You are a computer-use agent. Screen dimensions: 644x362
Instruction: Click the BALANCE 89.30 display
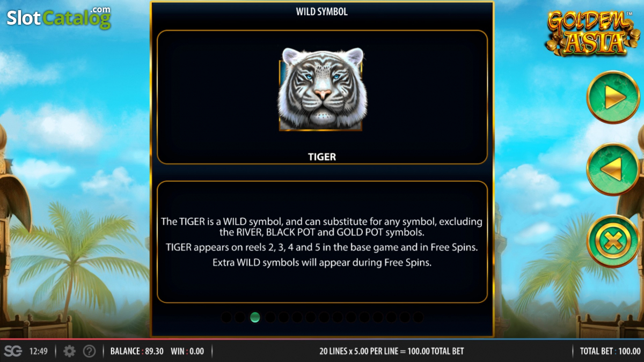tap(137, 351)
